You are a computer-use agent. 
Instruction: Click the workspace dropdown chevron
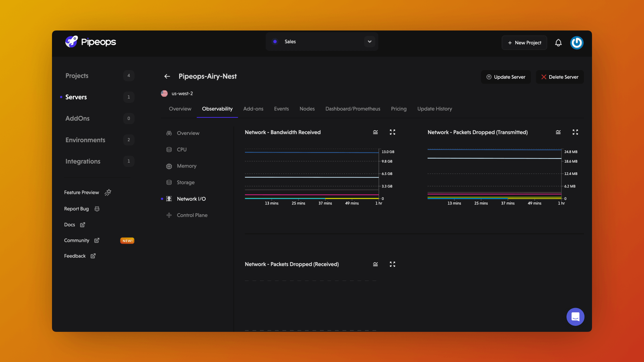click(370, 42)
